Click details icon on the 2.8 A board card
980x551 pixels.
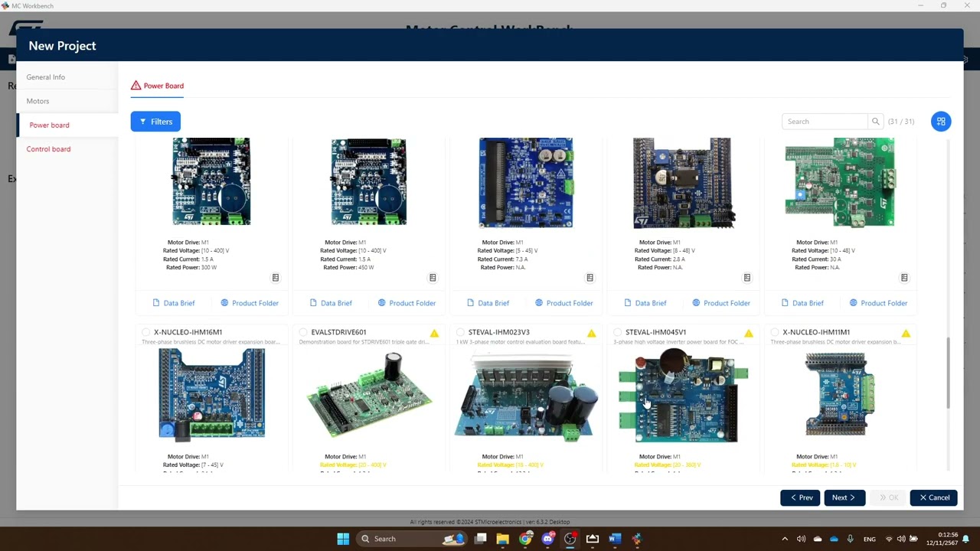[x=747, y=278]
